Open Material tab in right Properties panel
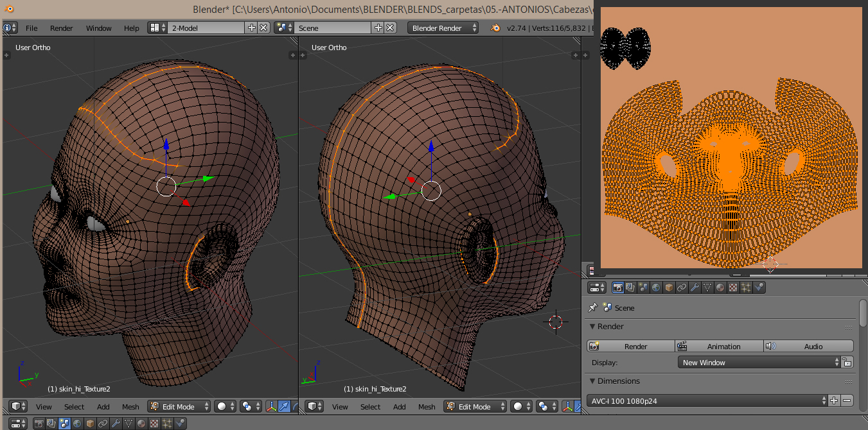The width and height of the screenshot is (868, 430). point(720,288)
